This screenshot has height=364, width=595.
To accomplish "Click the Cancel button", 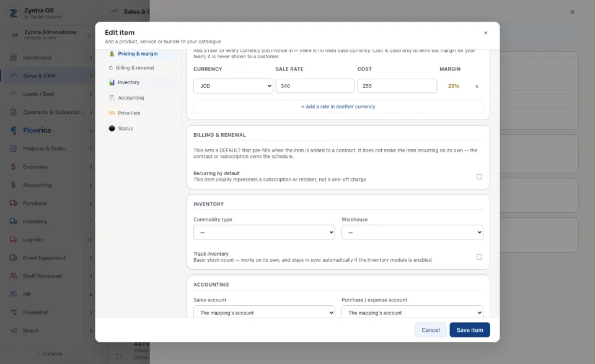I will [430, 330].
